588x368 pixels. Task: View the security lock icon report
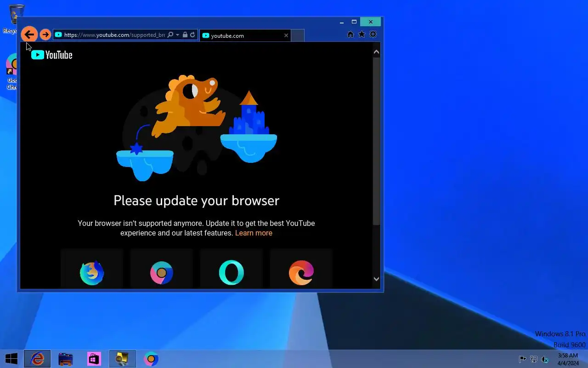click(x=185, y=34)
